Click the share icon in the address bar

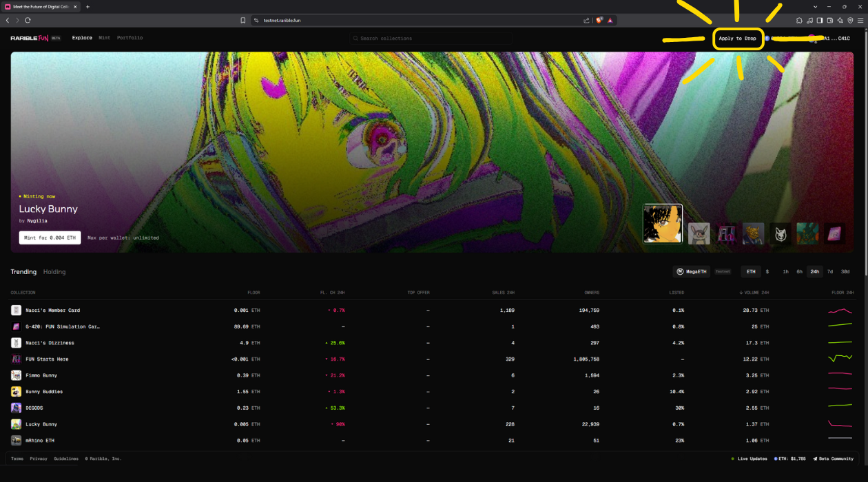[x=586, y=21]
